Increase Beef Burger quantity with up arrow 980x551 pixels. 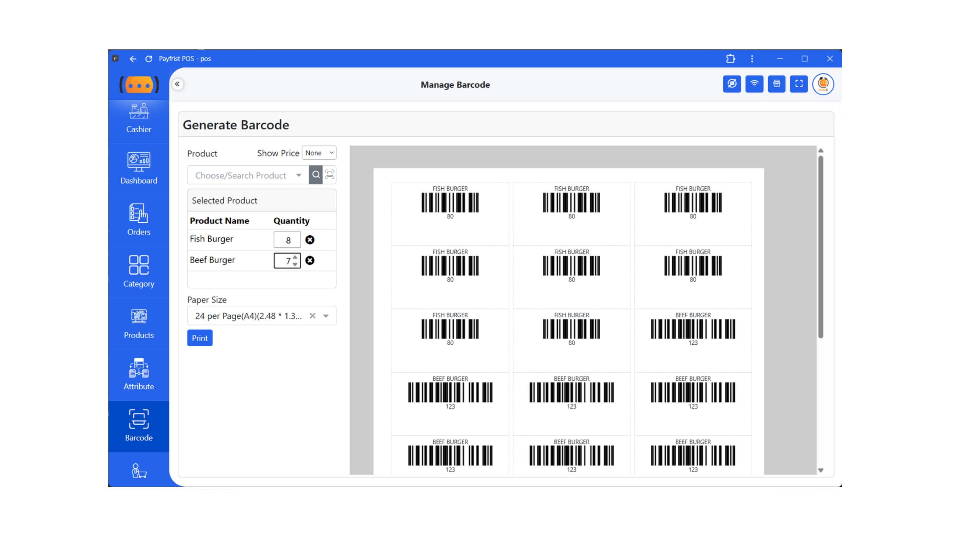pos(295,258)
